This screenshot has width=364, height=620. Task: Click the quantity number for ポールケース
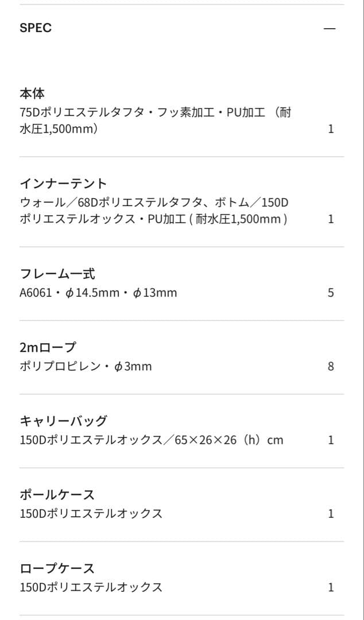coord(331,514)
